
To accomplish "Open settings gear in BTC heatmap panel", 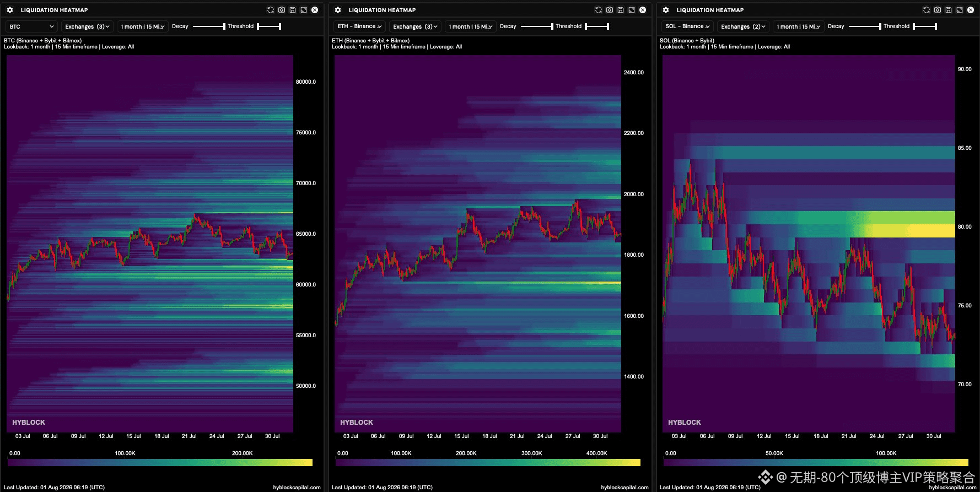I will [10, 10].
